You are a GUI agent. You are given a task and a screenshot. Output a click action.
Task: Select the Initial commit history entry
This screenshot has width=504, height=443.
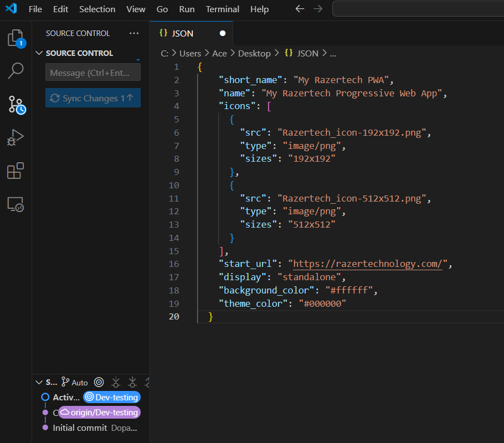[80, 427]
